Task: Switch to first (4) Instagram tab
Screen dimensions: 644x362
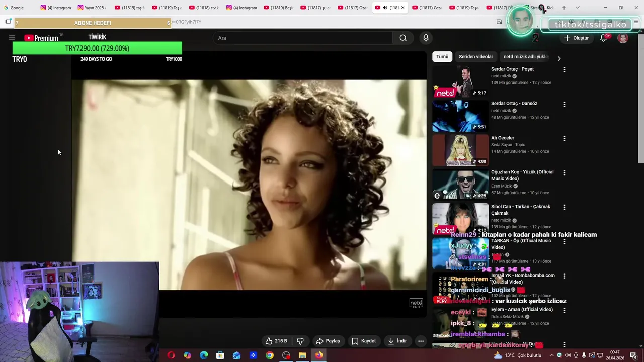Action: coord(55,8)
